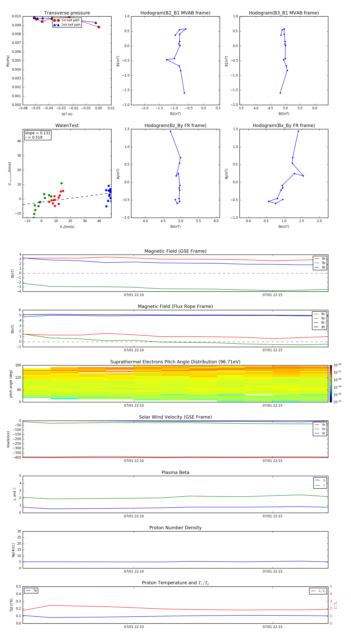The height and width of the screenshot is (644, 351).
Task: Click the B3(nT) axis label
Action: 284,114
